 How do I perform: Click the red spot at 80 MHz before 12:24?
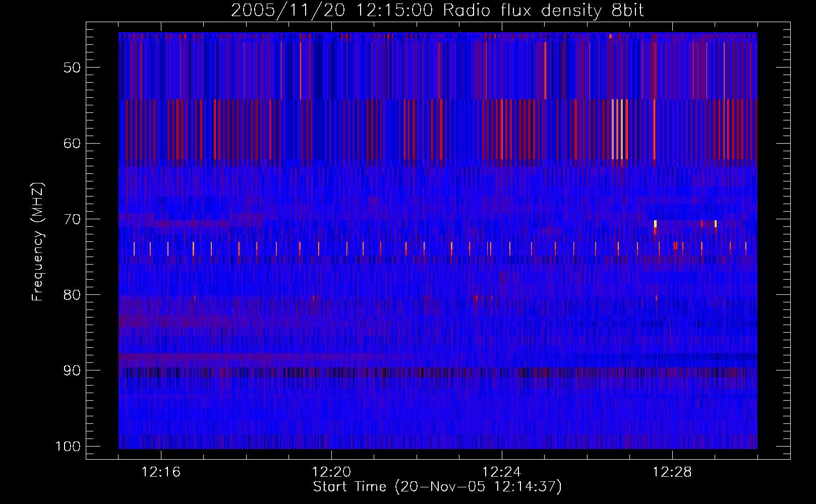[476, 297]
